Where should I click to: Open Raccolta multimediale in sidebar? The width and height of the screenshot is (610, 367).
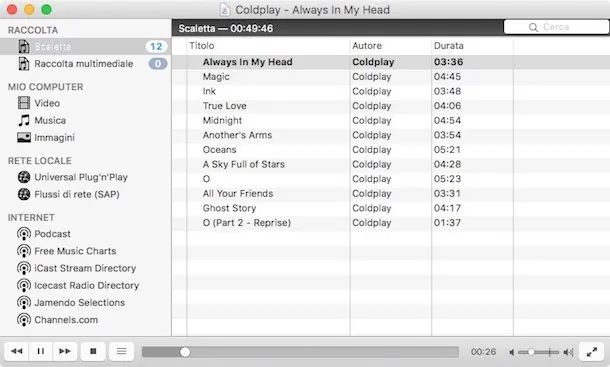[84, 63]
